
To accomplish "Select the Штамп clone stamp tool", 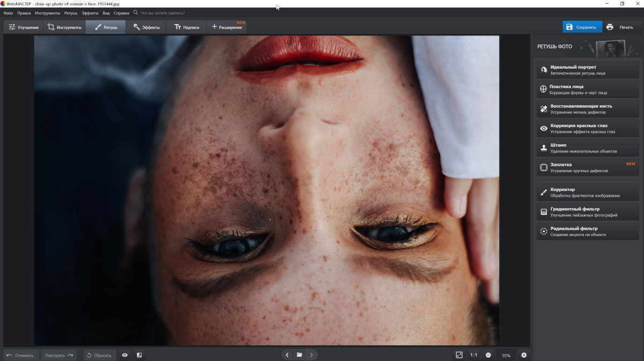I will click(587, 148).
